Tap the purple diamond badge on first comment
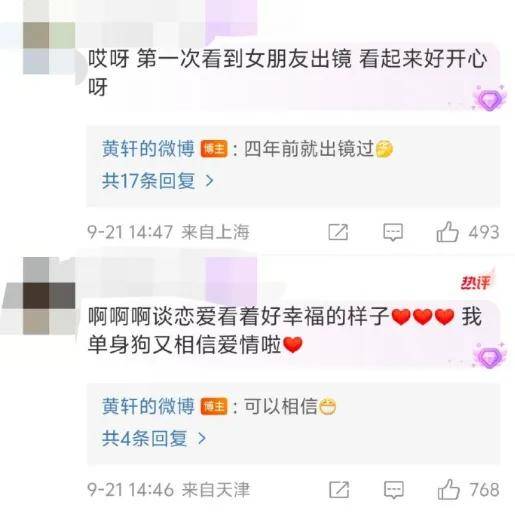Screen dimensions: 515x512 click(x=490, y=98)
